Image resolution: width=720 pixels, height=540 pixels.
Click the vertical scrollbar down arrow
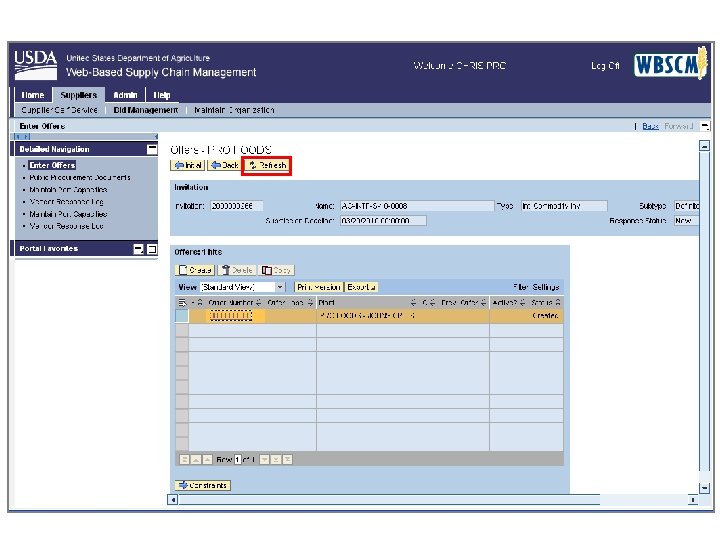(x=704, y=488)
